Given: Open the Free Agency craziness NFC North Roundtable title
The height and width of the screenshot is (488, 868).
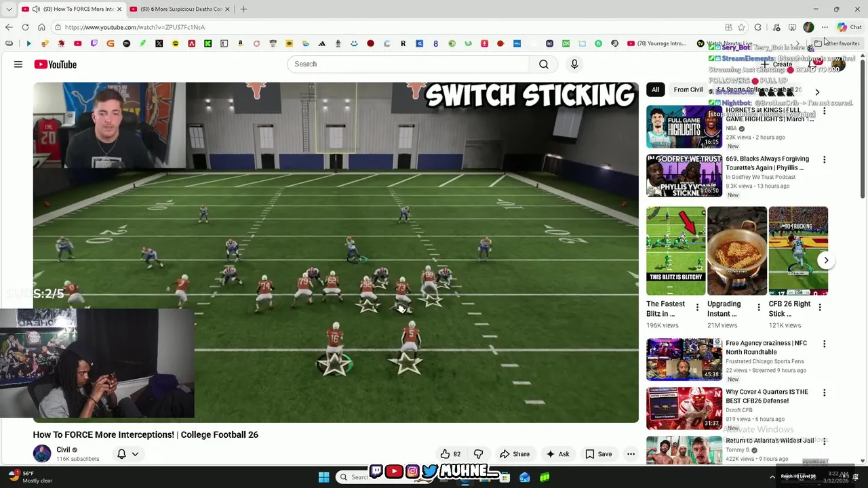Looking at the screenshot, I should [766, 348].
